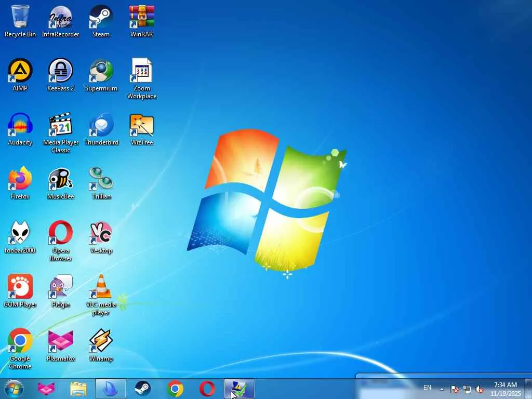The image size is (532, 399).
Task: Select the InfraRecorder desktop shortcut
Action: tap(60, 20)
